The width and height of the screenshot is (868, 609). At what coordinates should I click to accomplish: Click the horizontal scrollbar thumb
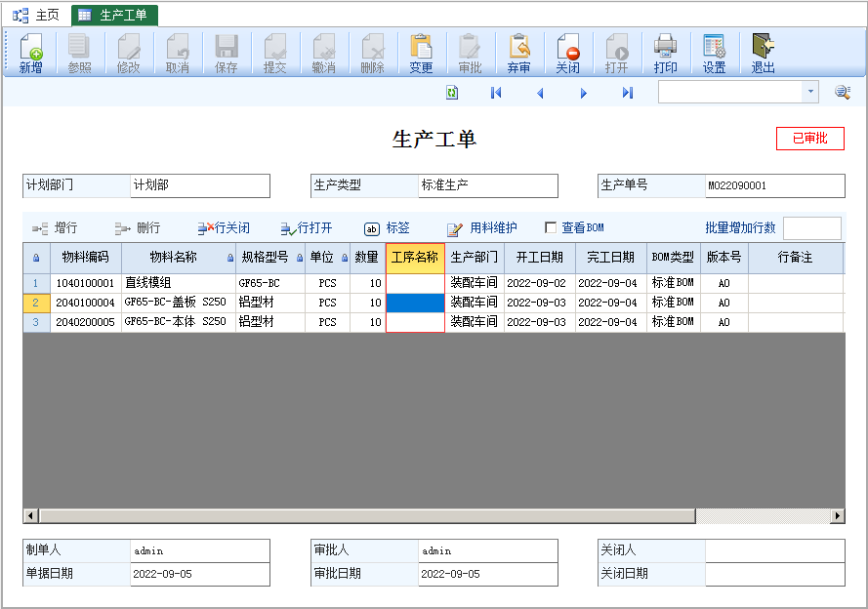pyautogui.click(x=367, y=516)
